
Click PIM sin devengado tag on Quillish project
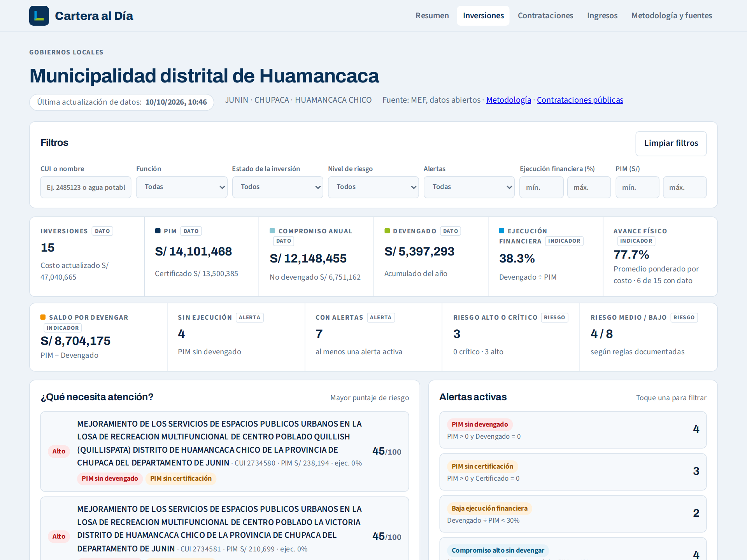110,478
